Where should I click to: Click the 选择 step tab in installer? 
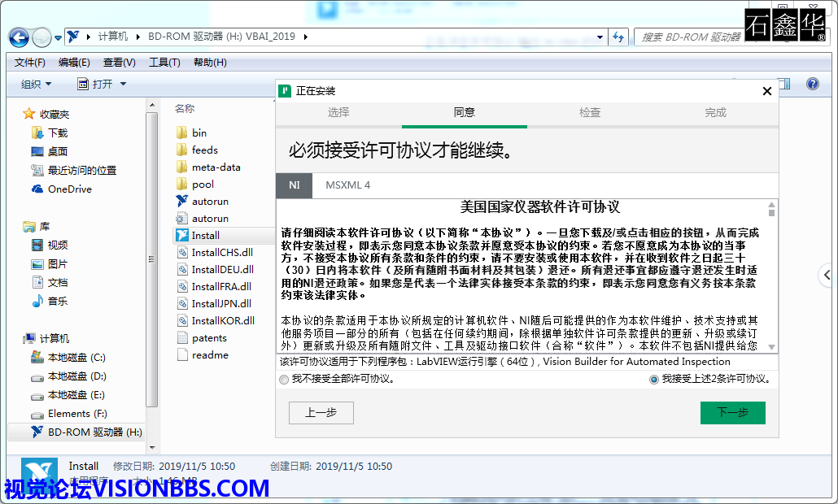coord(338,113)
